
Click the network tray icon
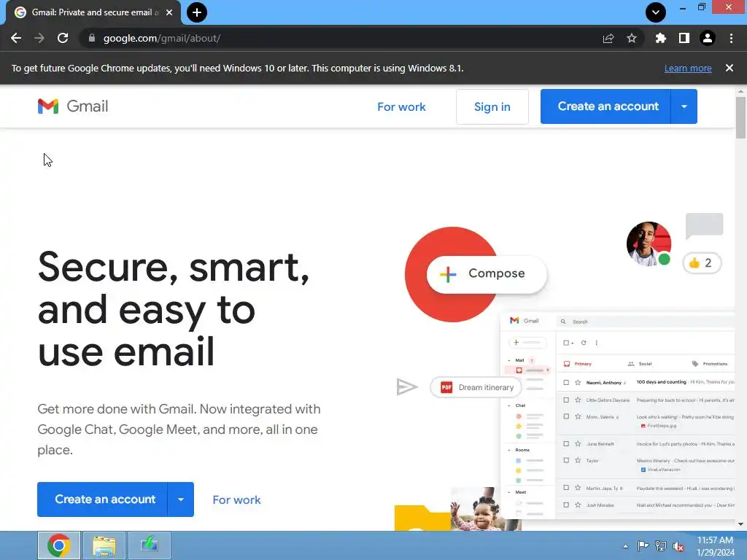[x=661, y=546]
